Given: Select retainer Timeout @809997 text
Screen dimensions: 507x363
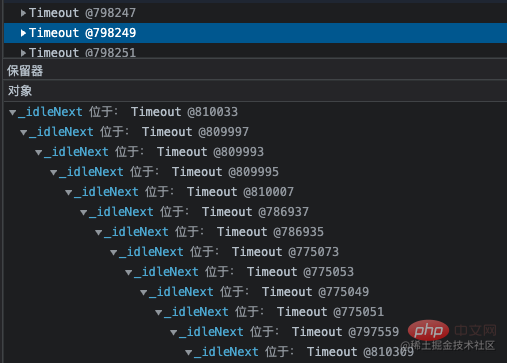Looking at the screenshot, I should [195, 132].
